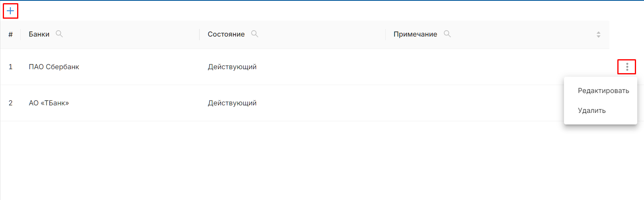Click Действующий status in Сбербанк row
Image resolution: width=644 pixels, height=200 pixels.
coord(232,67)
